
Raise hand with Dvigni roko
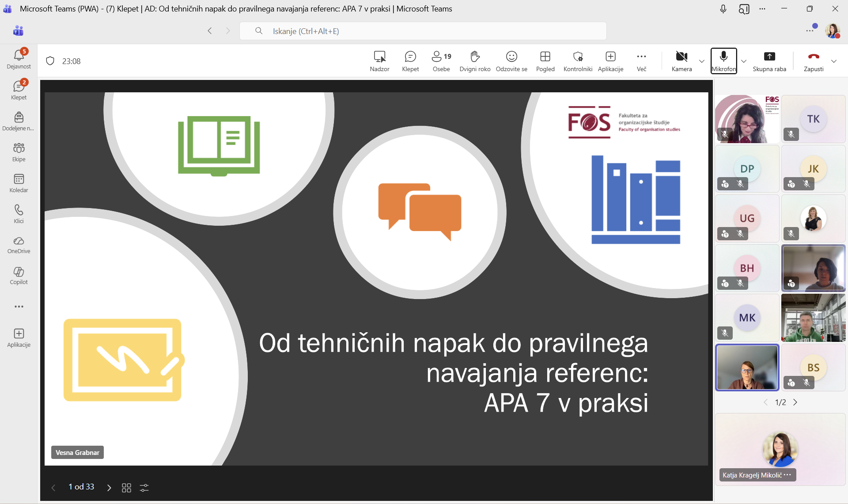(475, 61)
